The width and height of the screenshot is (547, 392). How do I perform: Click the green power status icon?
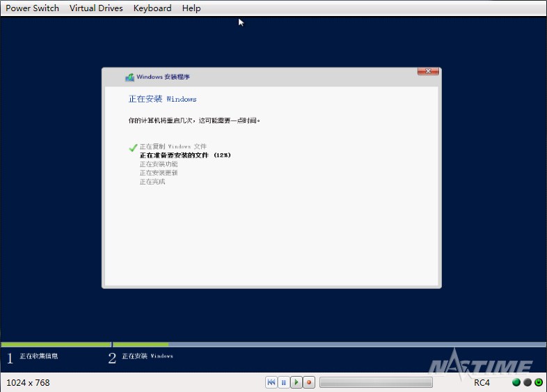tap(538, 382)
